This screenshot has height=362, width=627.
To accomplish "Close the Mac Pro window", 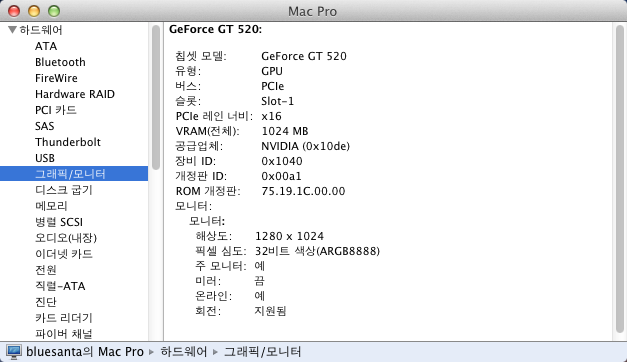I will point(14,11).
